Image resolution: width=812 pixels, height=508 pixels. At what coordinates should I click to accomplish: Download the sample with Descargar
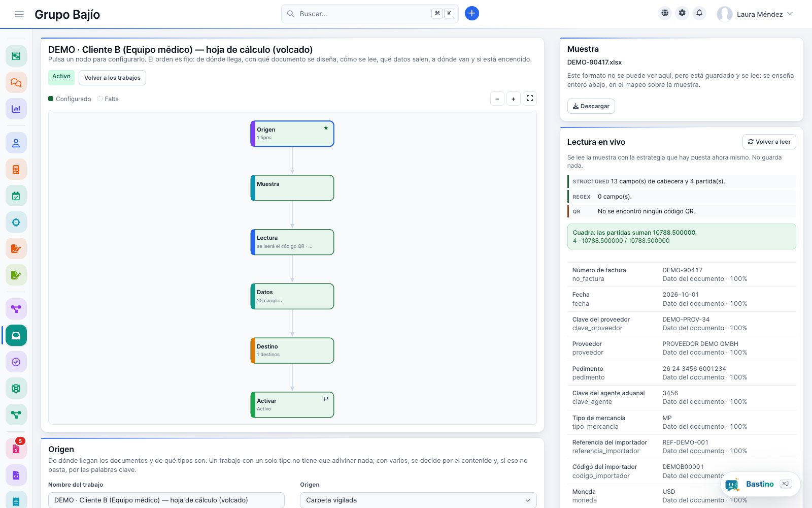591,106
